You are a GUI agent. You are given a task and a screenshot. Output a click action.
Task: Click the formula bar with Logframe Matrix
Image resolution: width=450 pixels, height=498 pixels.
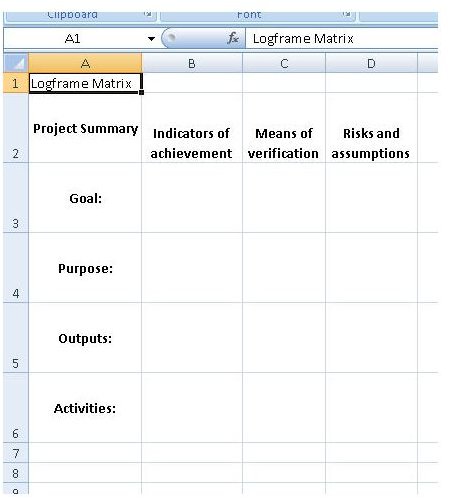[x=342, y=39]
